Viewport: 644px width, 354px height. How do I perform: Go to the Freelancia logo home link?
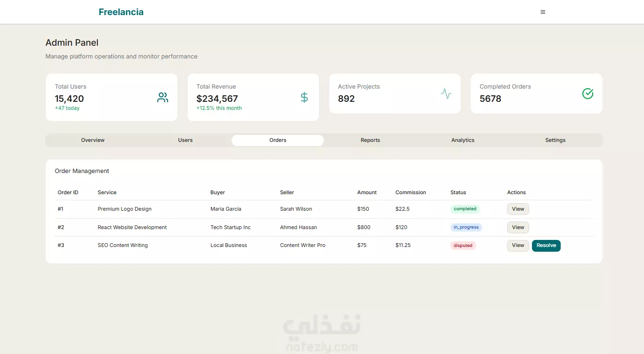pos(121,12)
